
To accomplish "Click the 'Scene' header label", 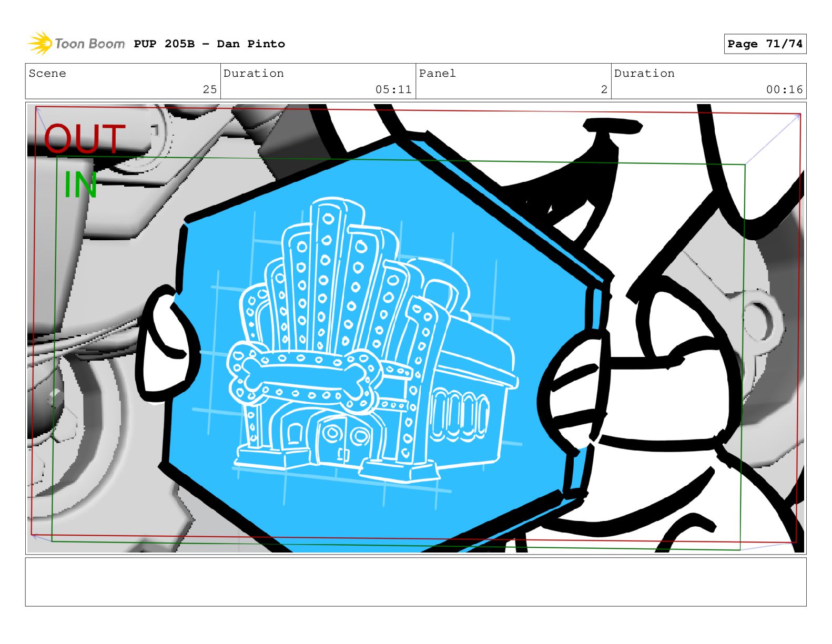I will [47, 74].
